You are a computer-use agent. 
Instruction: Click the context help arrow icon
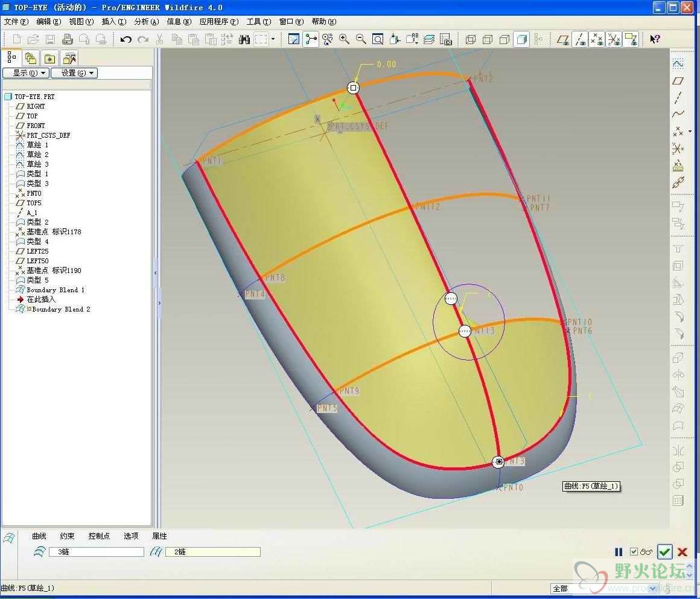pyautogui.click(x=655, y=39)
